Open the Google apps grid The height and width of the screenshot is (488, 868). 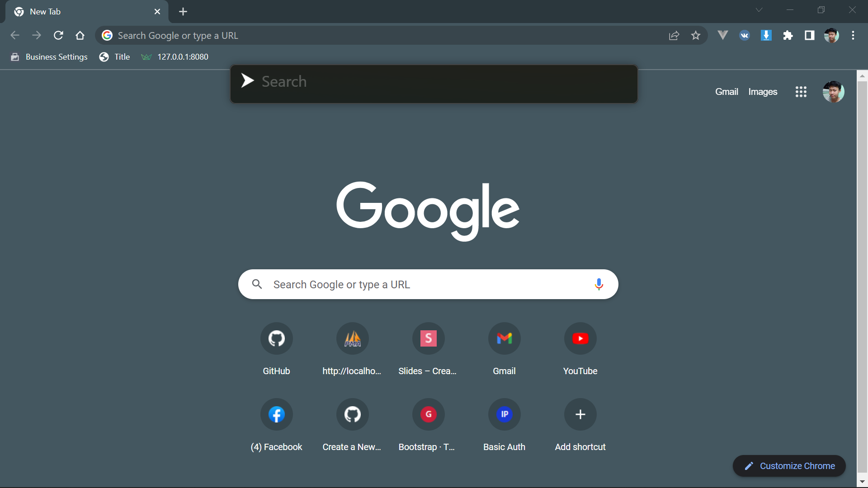[x=801, y=92]
